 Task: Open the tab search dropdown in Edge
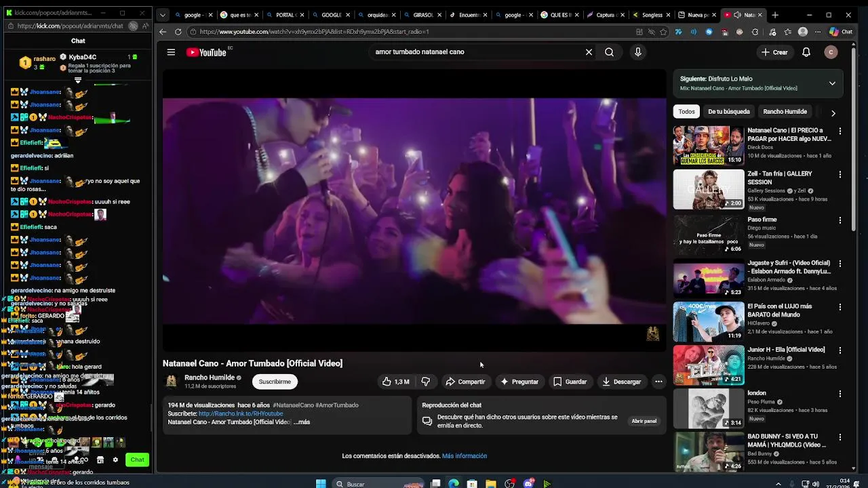pos(162,15)
